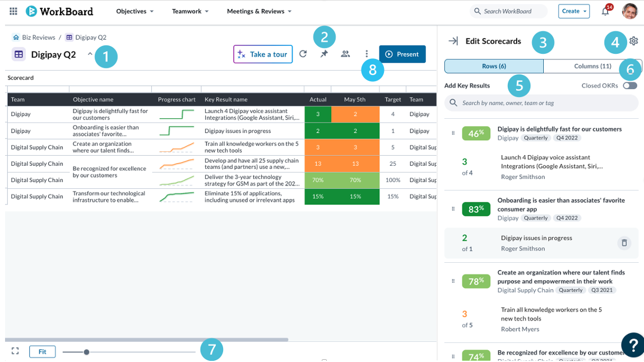644x362 pixels.
Task: Enter full screen mode
Action: (15, 351)
